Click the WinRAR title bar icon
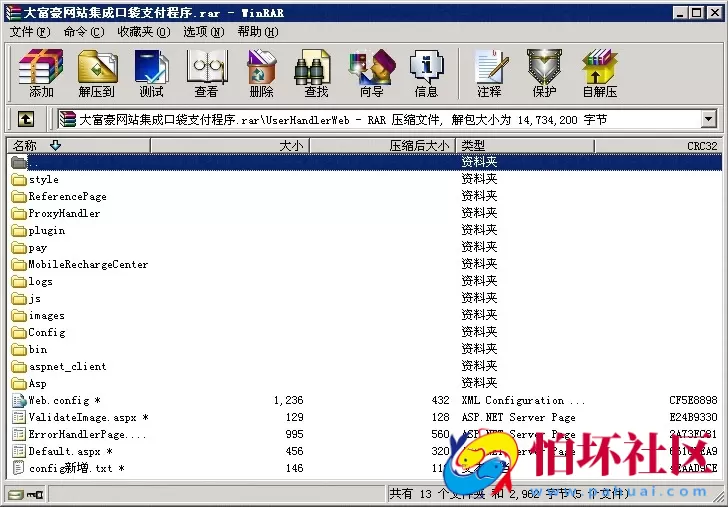Screen dimensions: 728x507 13,13
